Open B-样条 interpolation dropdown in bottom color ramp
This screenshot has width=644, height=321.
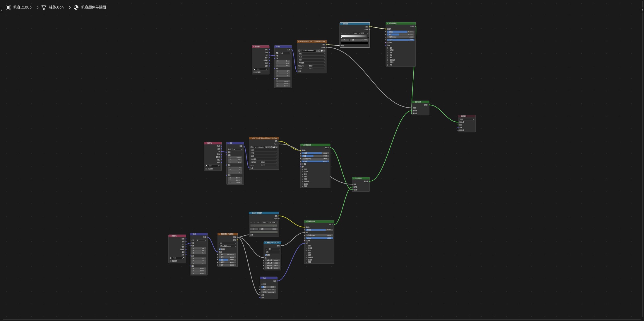coord(274,223)
